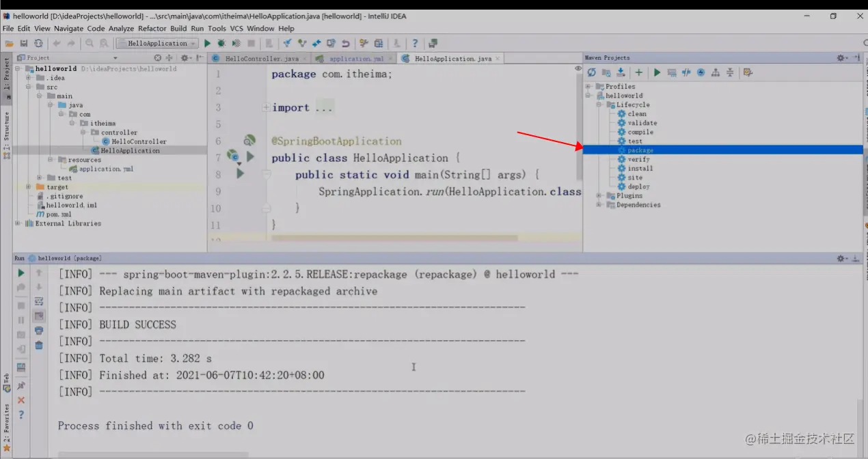Select the install lifecycle goal
This screenshot has width=868, height=459.
click(x=640, y=169)
